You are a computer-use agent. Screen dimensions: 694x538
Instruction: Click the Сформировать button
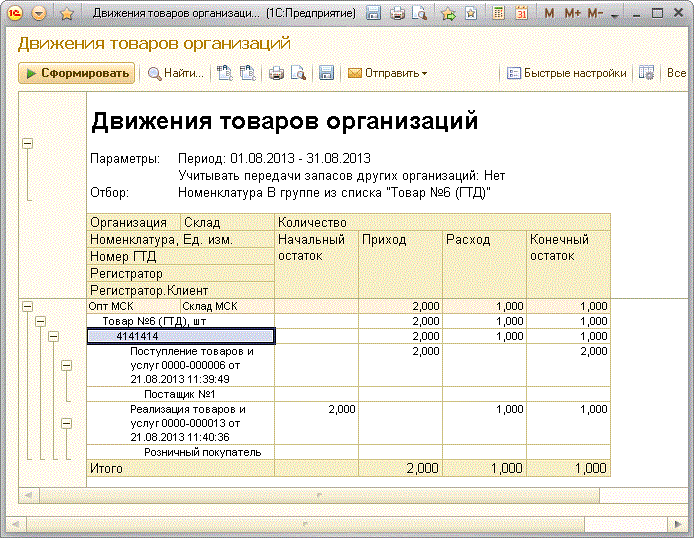point(77,73)
